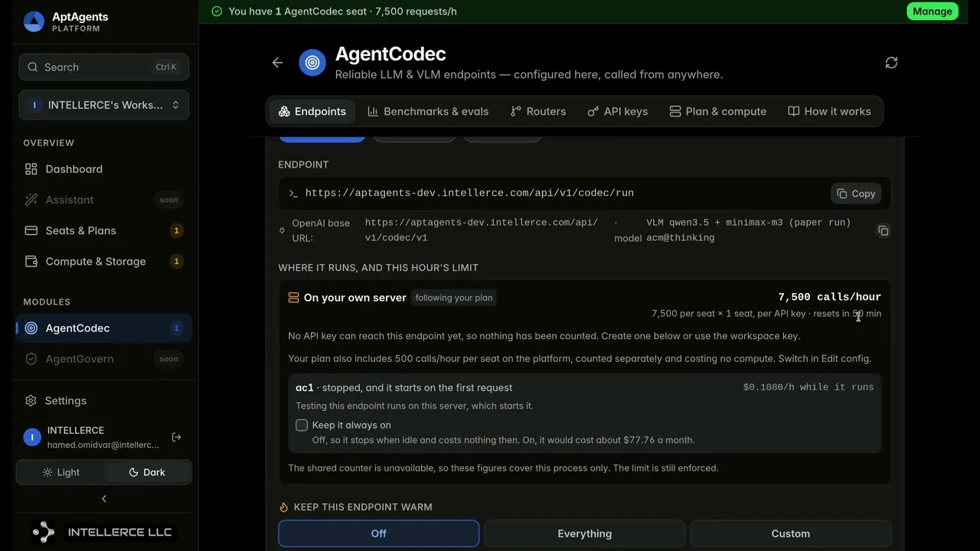This screenshot has height=551, width=980.
Task: Open the How it works tab
Action: (830, 111)
